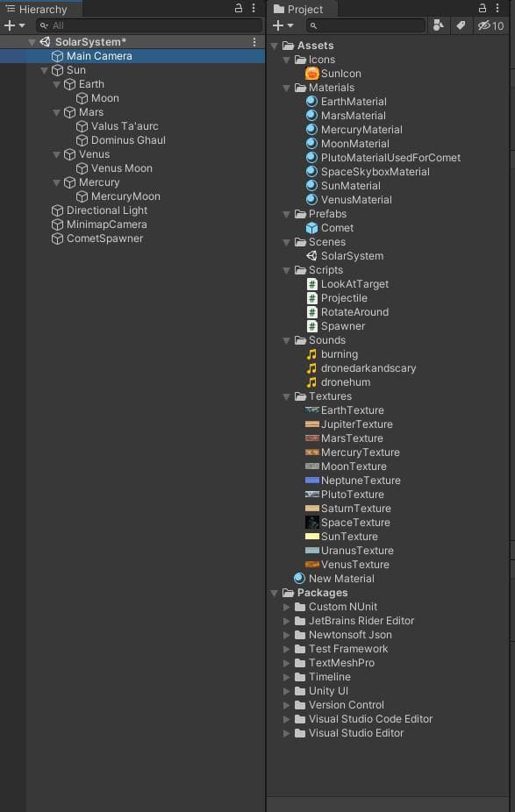The image size is (515, 812).
Task: Click the Directional Light cube icon
Action: point(57,210)
